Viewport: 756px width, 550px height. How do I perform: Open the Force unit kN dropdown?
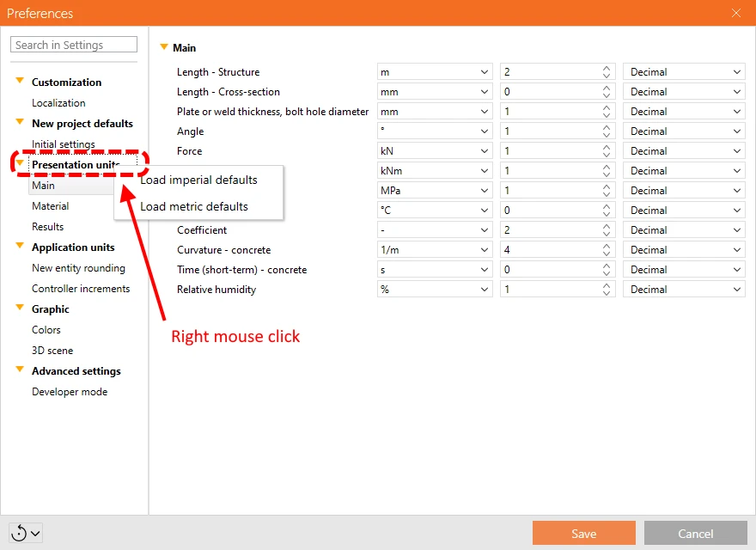[x=435, y=151]
